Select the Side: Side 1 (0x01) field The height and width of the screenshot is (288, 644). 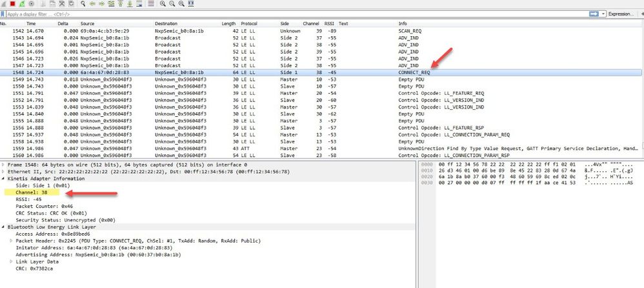pos(43,186)
